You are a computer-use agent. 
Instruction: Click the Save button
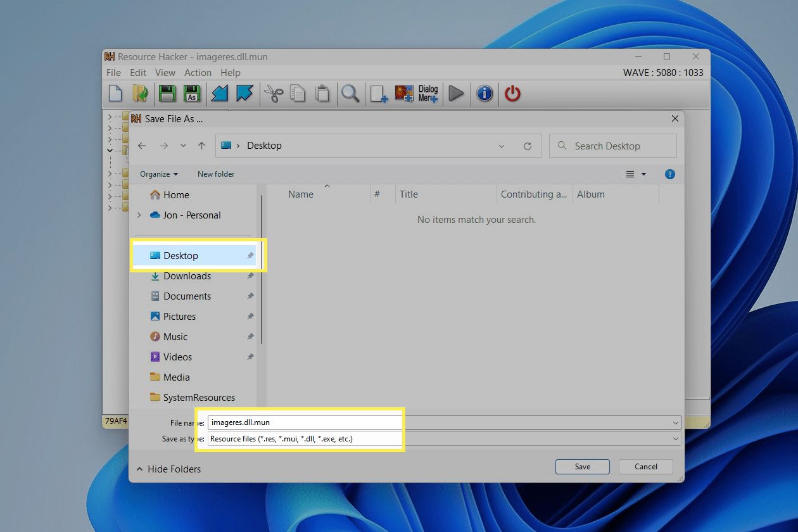click(583, 467)
